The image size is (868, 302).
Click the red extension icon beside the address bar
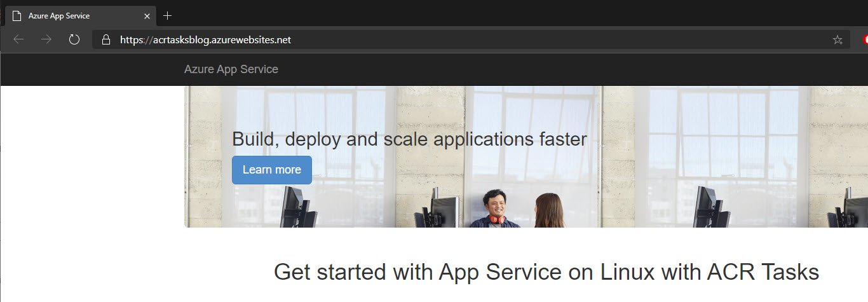[x=865, y=39]
